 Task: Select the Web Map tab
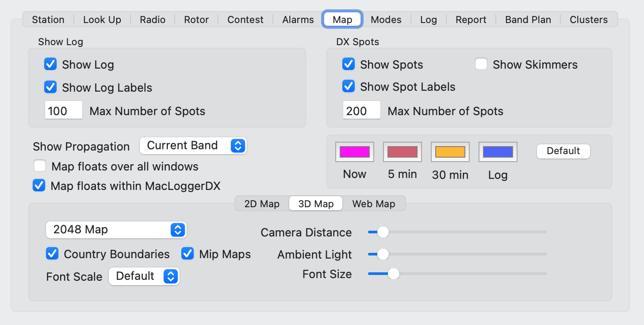pos(373,204)
